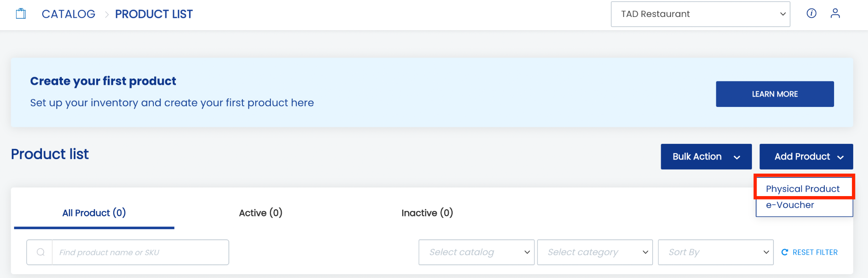
Task: Expand the Select category dropdown
Action: tap(595, 252)
